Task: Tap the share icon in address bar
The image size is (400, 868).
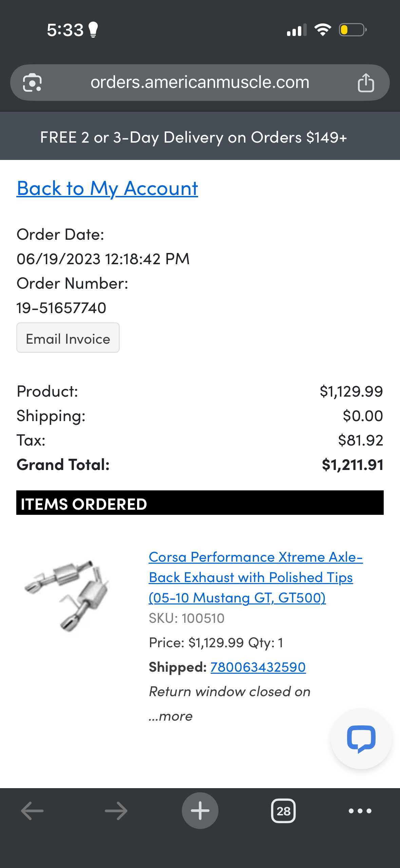Action: (x=366, y=83)
